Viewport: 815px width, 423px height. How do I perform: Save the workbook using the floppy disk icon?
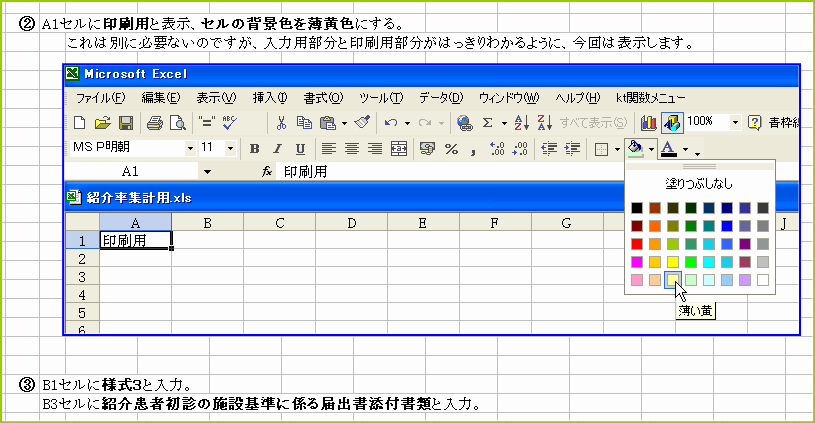coord(126,123)
